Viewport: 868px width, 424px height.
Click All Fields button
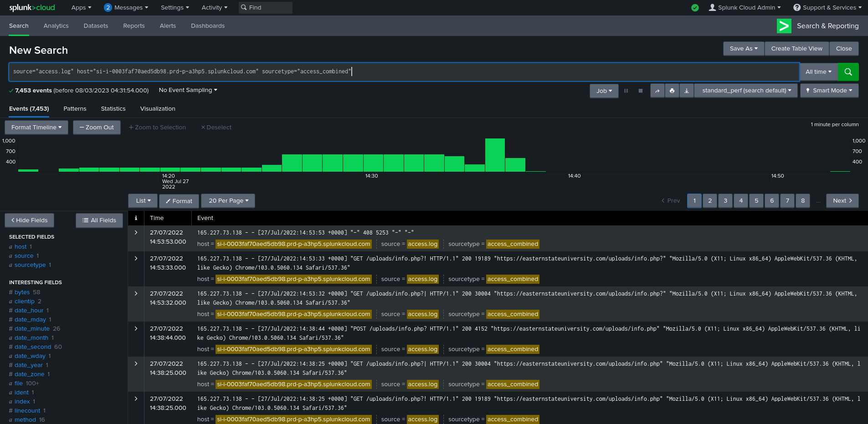tap(99, 220)
